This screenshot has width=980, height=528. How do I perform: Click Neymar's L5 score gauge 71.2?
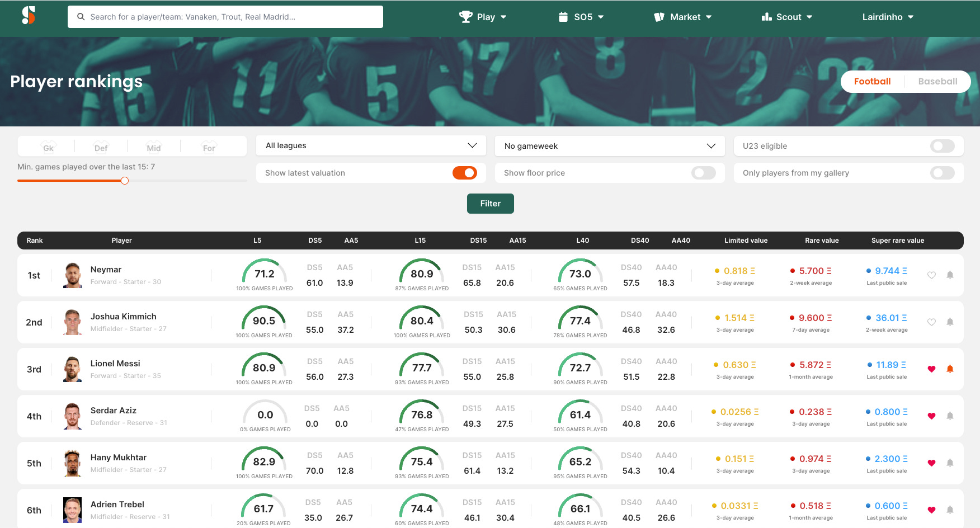click(x=264, y=272)
